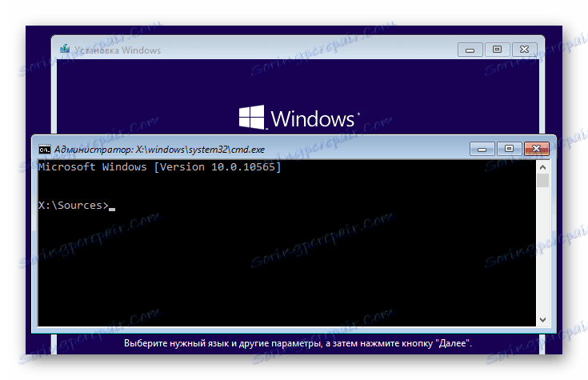Click the scroll up arrow in the command prompt
The height and width of the screenshot is (380, 588).
[x=542, y=167]
